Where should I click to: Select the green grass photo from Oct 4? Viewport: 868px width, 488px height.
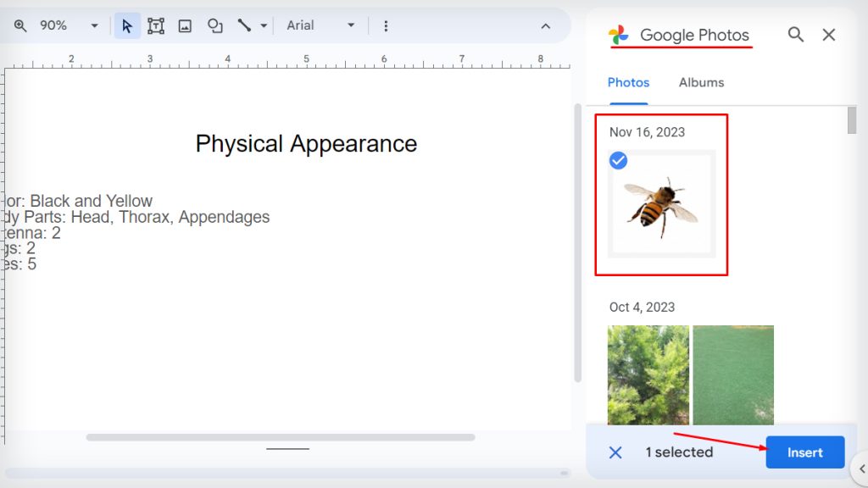coord(732,375)
